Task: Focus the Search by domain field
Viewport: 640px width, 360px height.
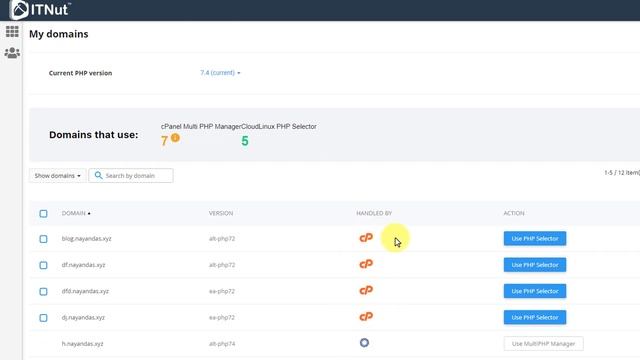Action: click(x=131, y=176)
